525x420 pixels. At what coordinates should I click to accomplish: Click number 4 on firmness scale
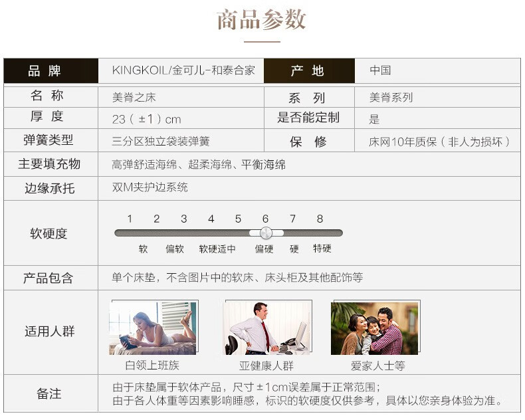211,219
